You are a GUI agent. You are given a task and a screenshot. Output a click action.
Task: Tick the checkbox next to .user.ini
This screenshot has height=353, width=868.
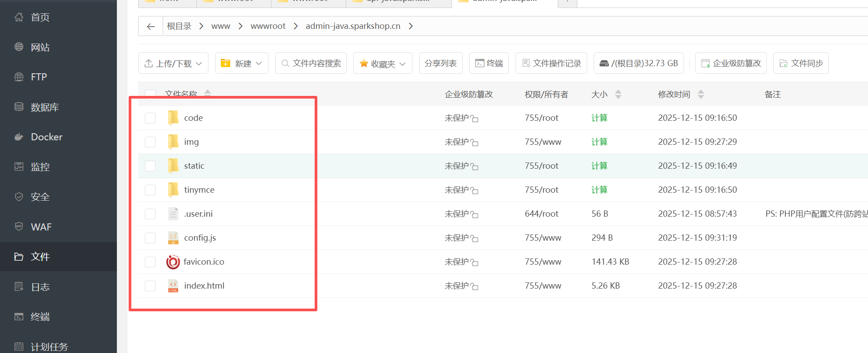(x=150, y=214)
